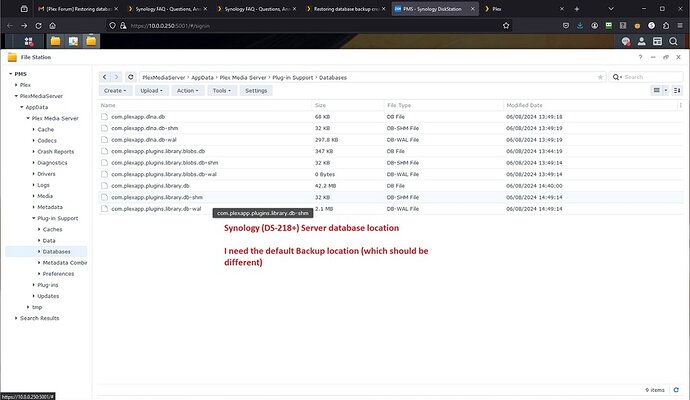The image size is (690, 400).
Task: Click the Plug-in Support breadcrumb segment
Action: (293, 77)
